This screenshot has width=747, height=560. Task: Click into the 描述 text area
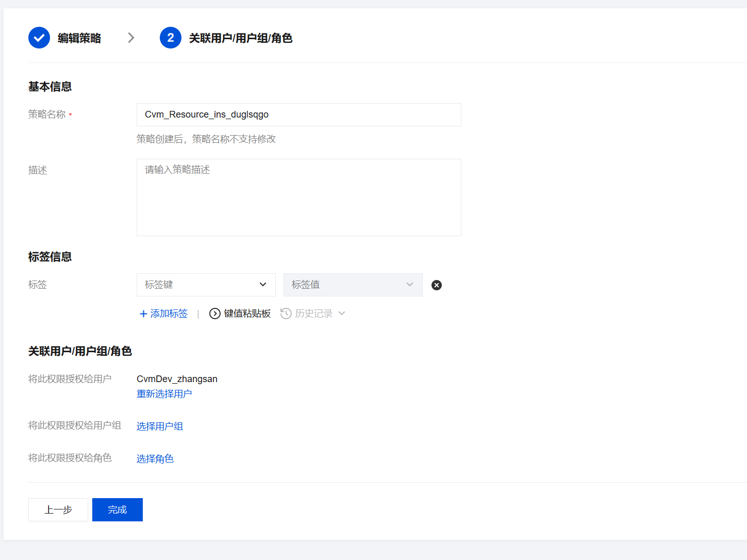point(298,197)
